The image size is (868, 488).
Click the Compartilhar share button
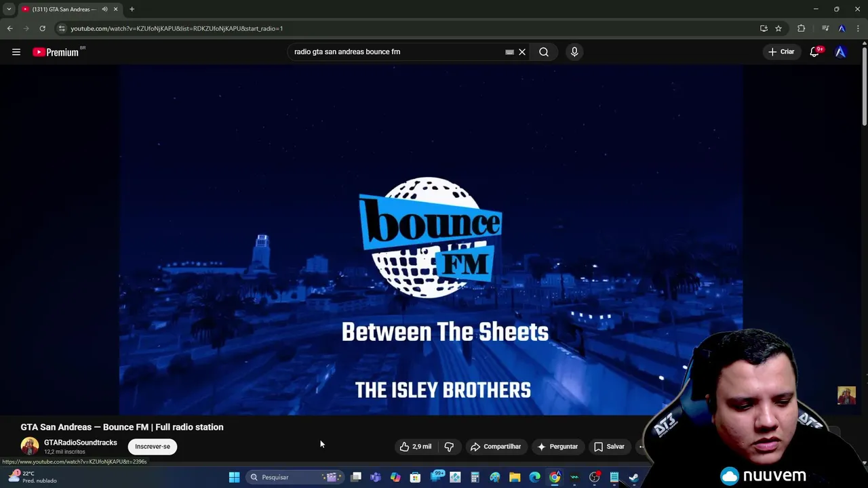pos(496,447)
